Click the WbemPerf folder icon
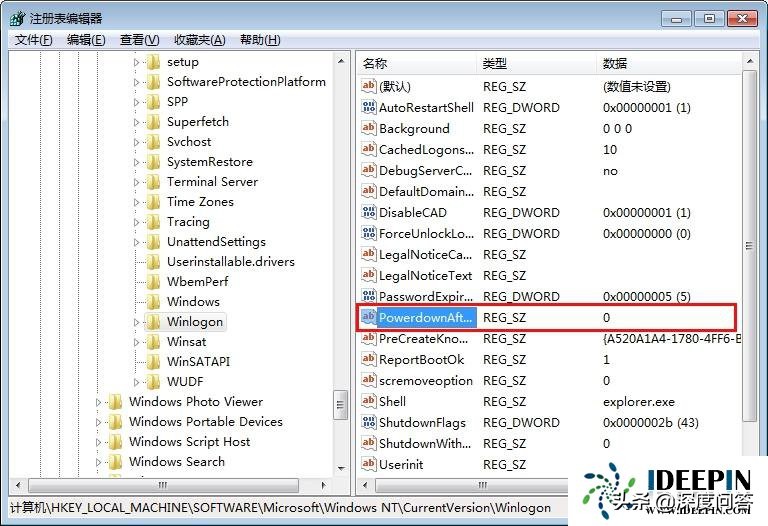768x526 pixels. coord(153,282)
